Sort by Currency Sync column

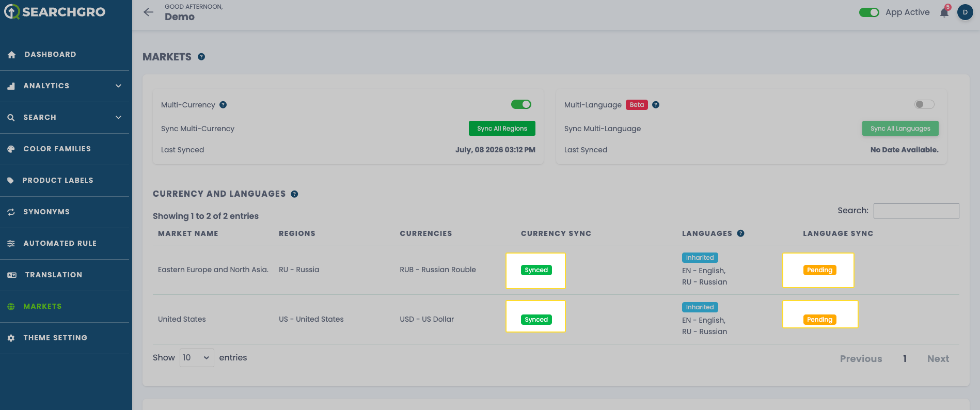(556, 233)
